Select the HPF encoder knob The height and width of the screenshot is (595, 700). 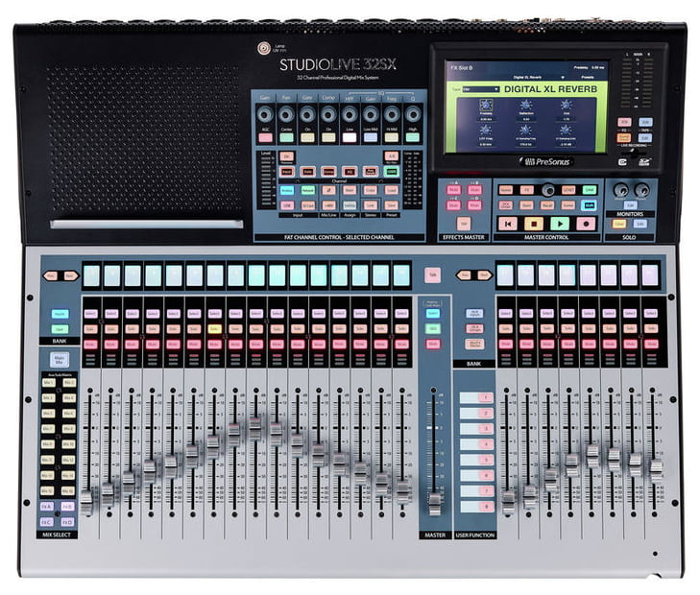tap(350, 114)
